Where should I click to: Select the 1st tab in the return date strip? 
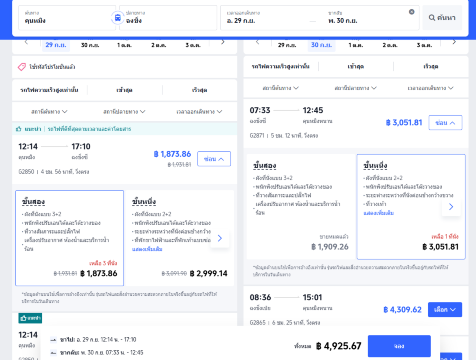click(356, 45)
